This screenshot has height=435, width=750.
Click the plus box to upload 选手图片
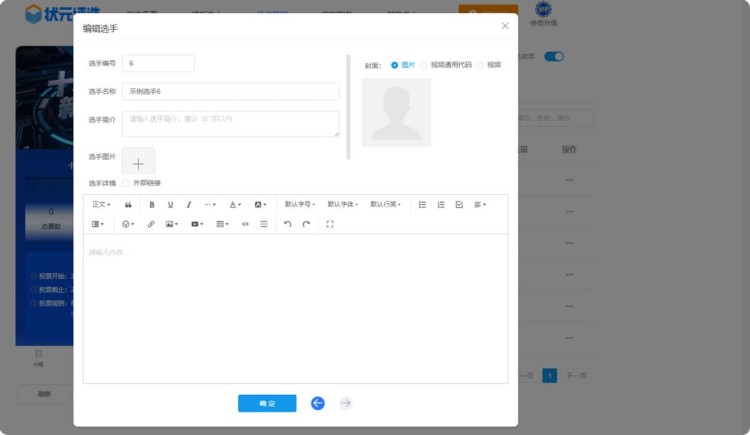coord(138,163)
